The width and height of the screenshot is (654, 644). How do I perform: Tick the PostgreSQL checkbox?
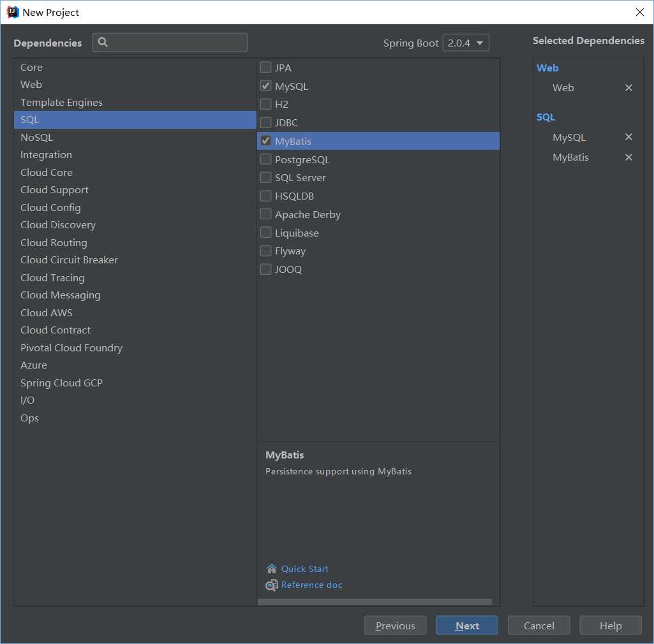coord(266,159)
